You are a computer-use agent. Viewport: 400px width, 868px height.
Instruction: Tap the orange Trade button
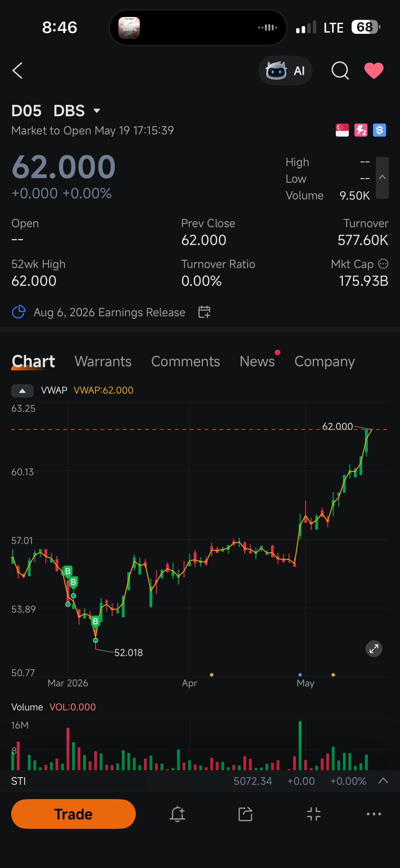(x=73, y=814)
